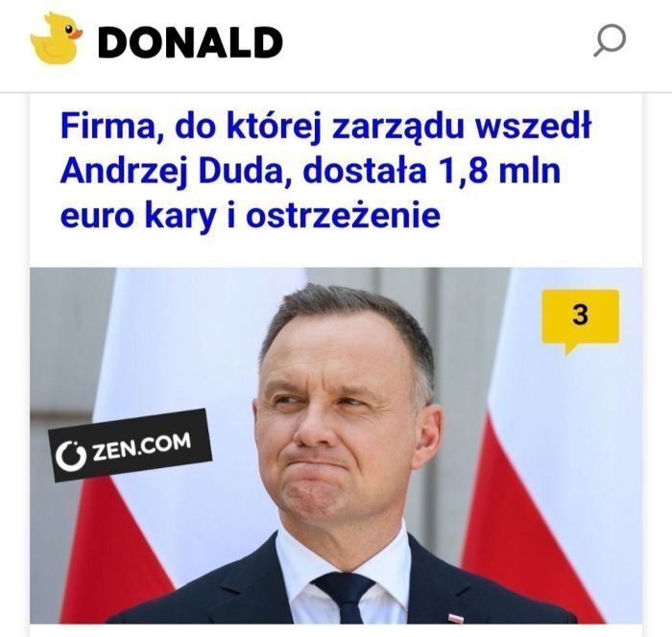
Task: Click the flag pin on suit lapel
Action: pos(456,619)
